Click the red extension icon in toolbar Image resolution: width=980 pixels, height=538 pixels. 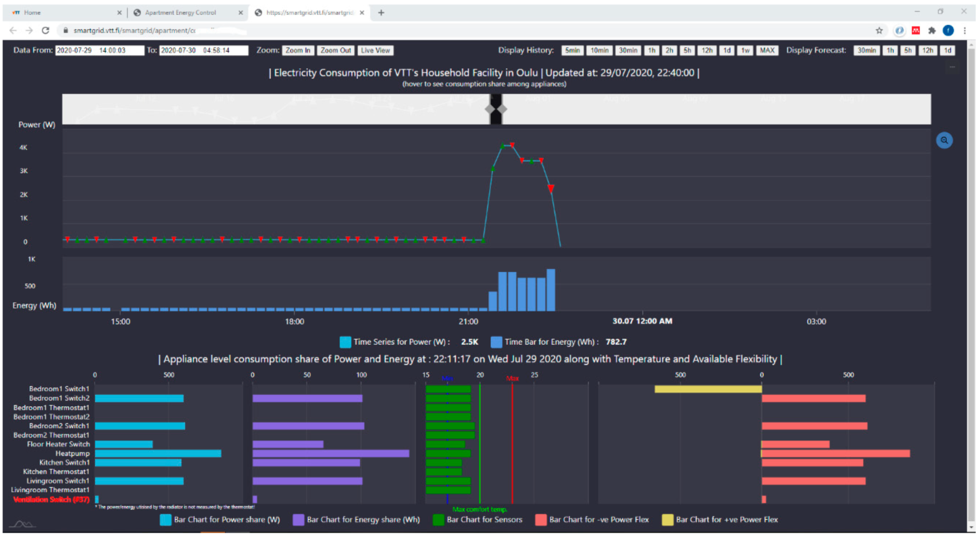coord(916,31)
